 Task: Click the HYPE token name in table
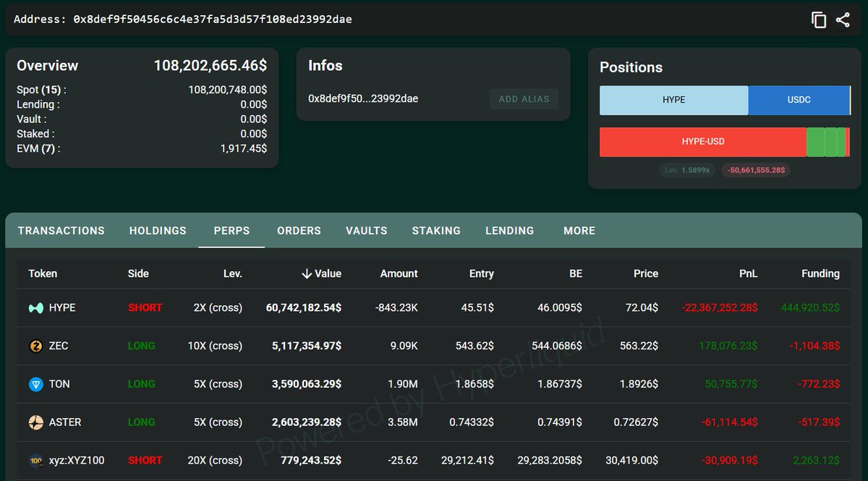click(x=62, y=308)
